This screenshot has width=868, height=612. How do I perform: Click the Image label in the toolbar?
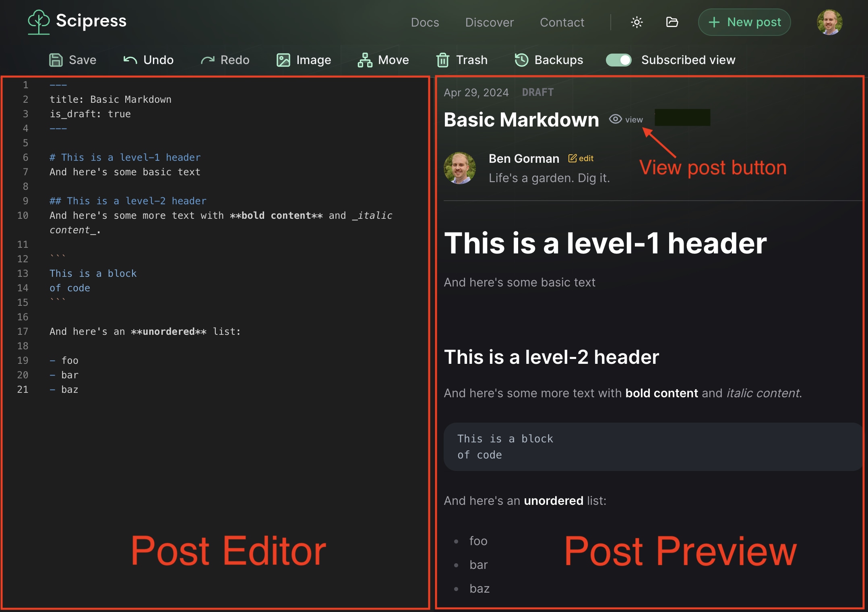point(314,60)
